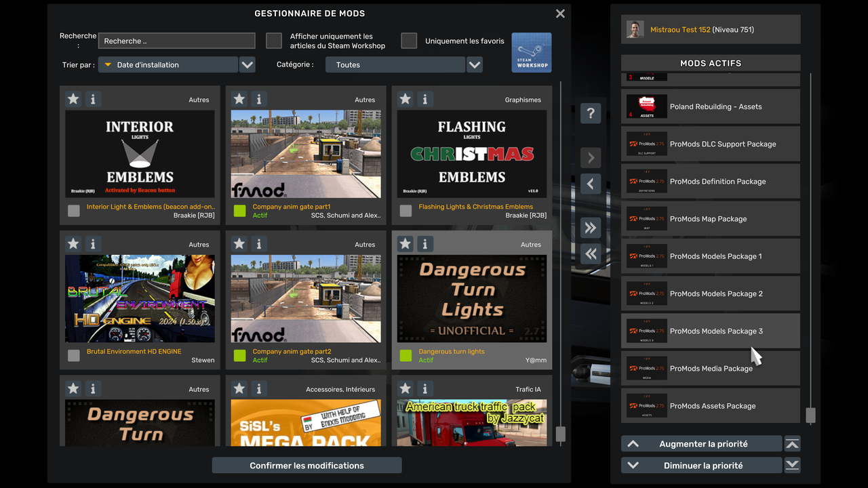The image size is (868, 488).
Task: Click the Interior Lights Emblems thumbnail
Action: (140, 154)
